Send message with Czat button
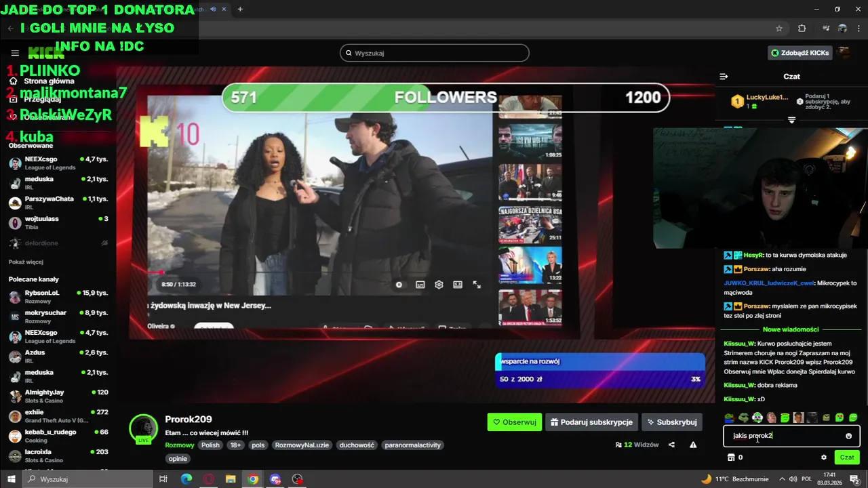This screenshot has height=488, width=868. (x=847, y=457)
